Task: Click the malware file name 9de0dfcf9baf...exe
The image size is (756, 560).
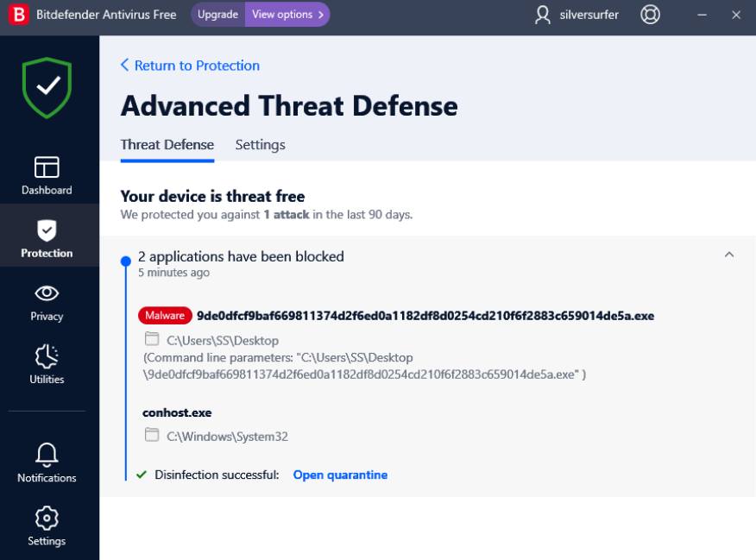Action: 425,316
